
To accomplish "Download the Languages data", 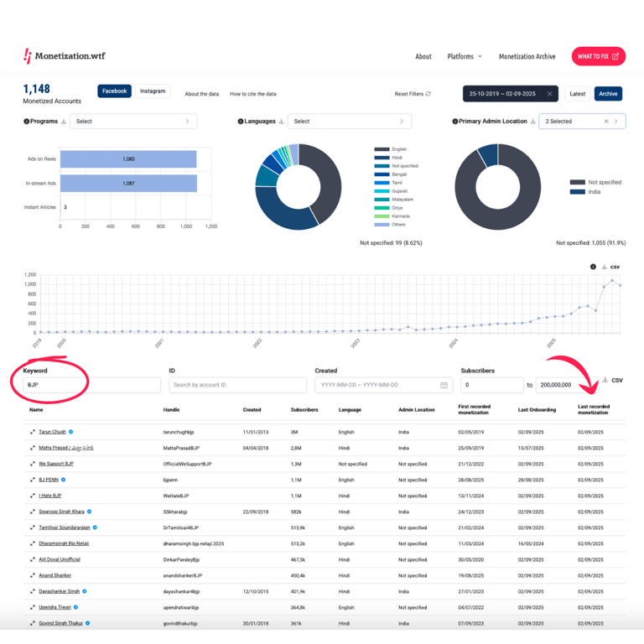I will click(x=282, y=121).
